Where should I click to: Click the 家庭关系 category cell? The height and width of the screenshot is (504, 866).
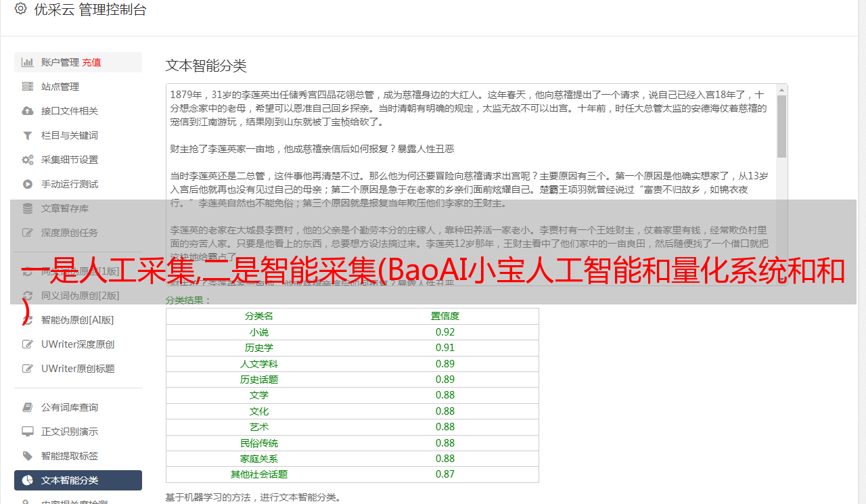259,459
